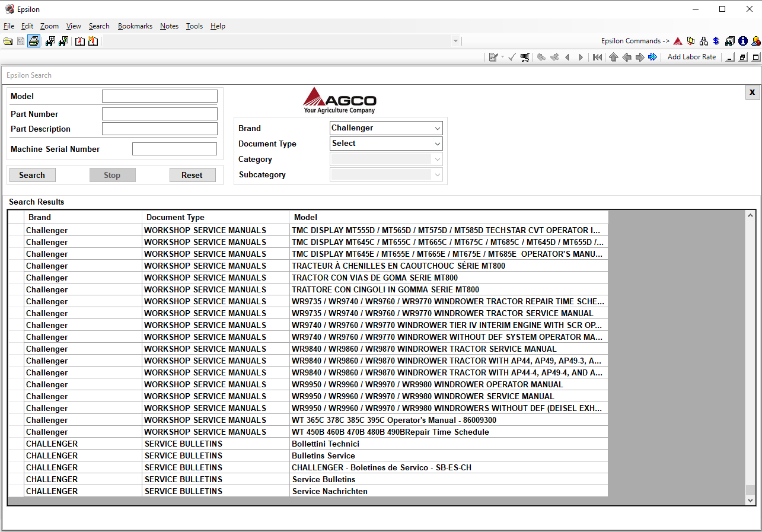Click the red AGCO triangle command icon
The image size is (762, 532).
point(678,41)
